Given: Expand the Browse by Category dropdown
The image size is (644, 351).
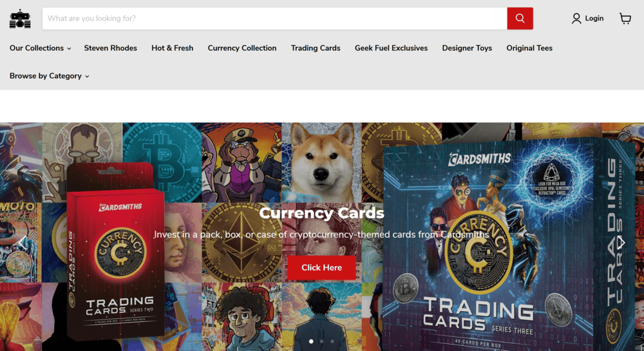Looking at the screenshot, I should pyautogui.click(x=50, y=76).
